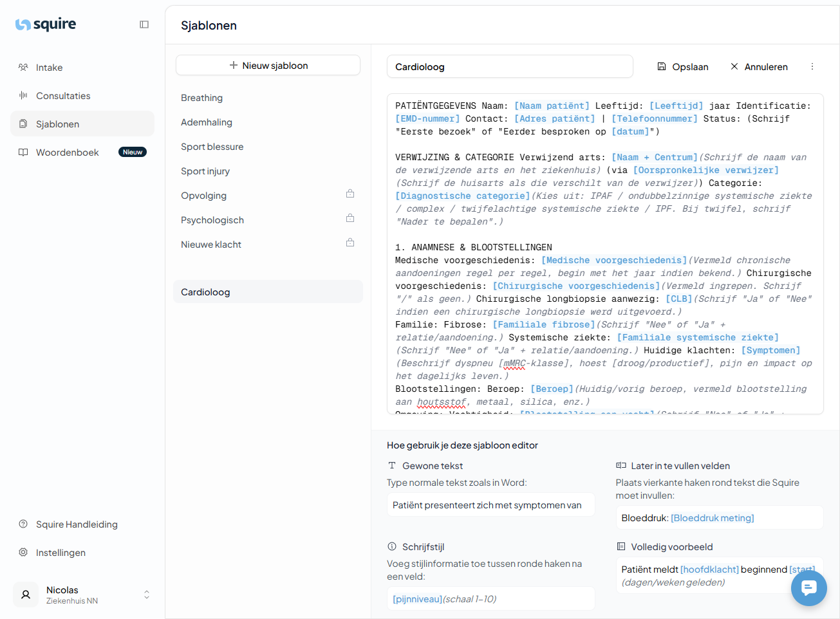Click the Bloeddruk meting example box
The width and height of the screenshot is (840, 619).
(x=720, y=518)
